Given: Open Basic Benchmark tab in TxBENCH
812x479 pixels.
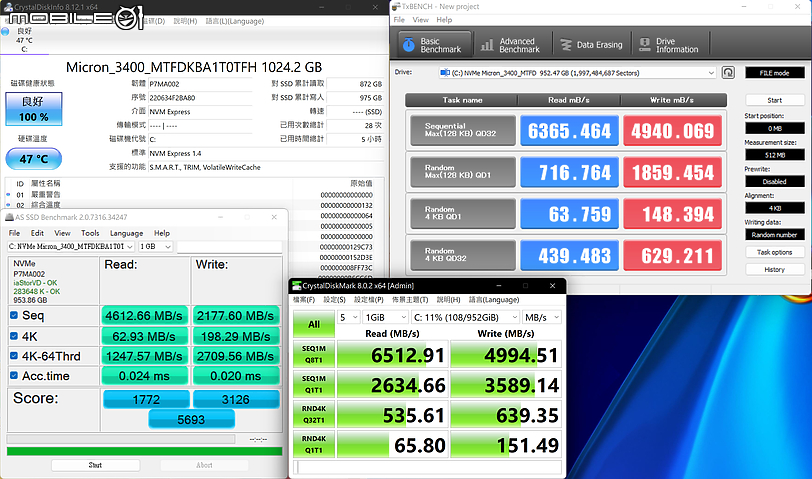Looking at the screenshot, I should 434,45.
